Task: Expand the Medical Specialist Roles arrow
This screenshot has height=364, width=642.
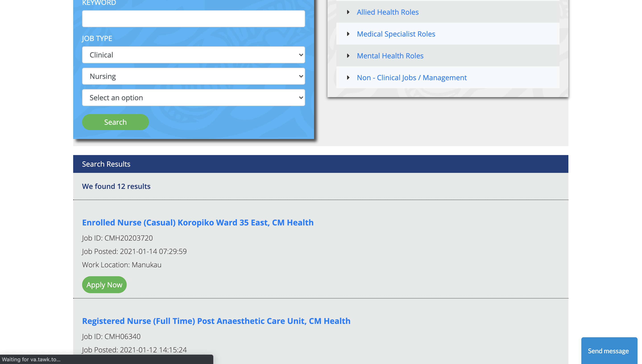Action: pos(348,34)
